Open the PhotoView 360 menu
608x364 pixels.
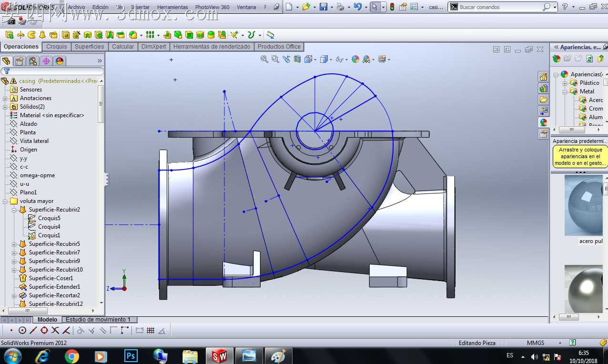coord(212,7)
